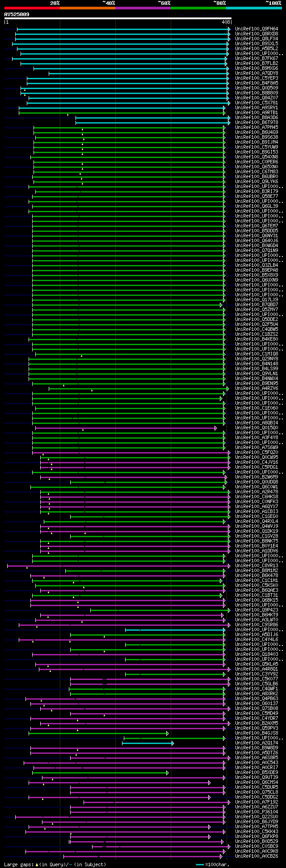Select hit UniRef100_B0WGD4
286x868 pixels.
(257, 246)
